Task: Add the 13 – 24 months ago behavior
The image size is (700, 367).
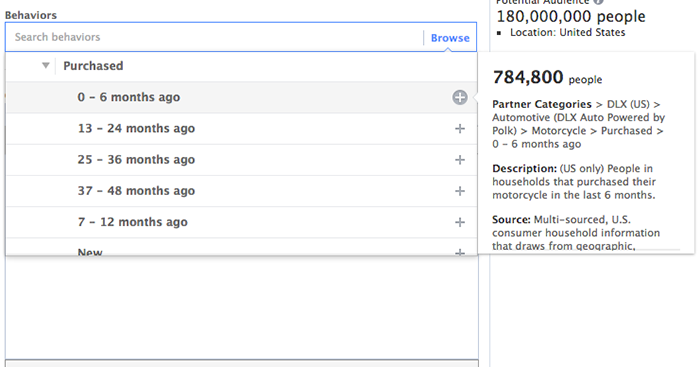Action: [x=460, y=129]
